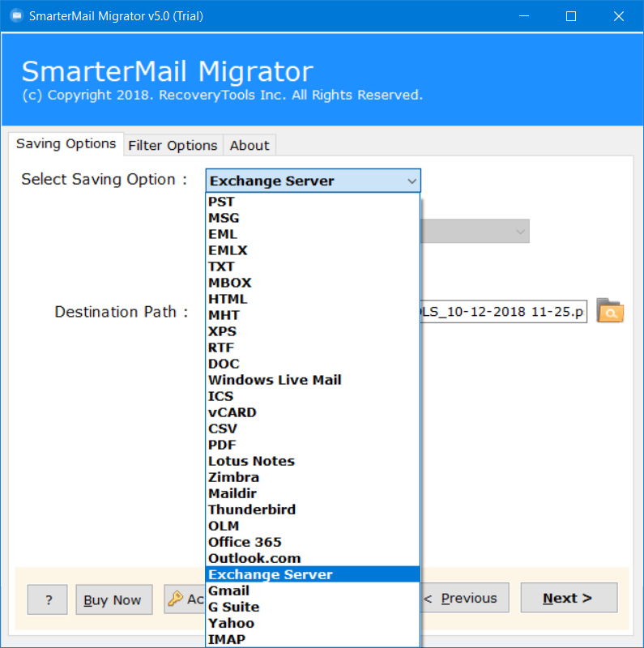This screenshot has height=648, width=644.
Task: Choose PDF as the output format
Action: point(222,445)
